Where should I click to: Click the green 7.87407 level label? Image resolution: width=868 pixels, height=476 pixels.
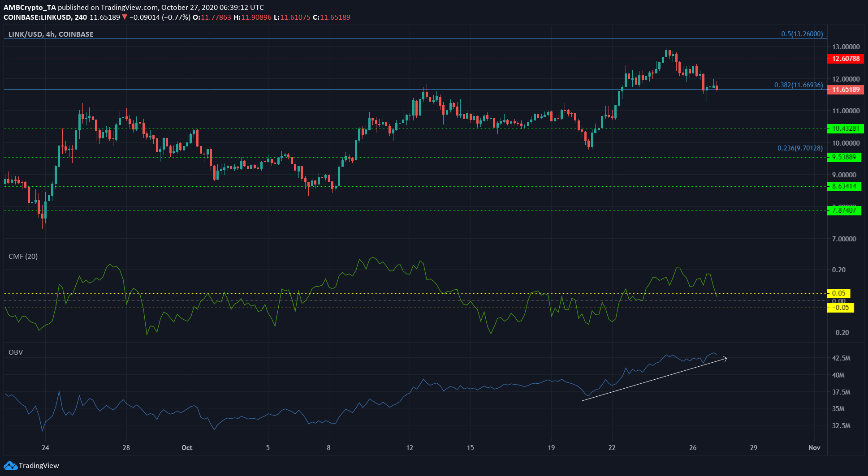coord(844,210)
